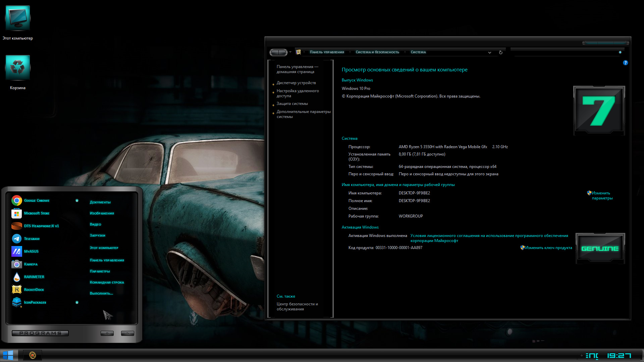Click Change product key link
644x362 pixels.
click(x=546, y=248)
